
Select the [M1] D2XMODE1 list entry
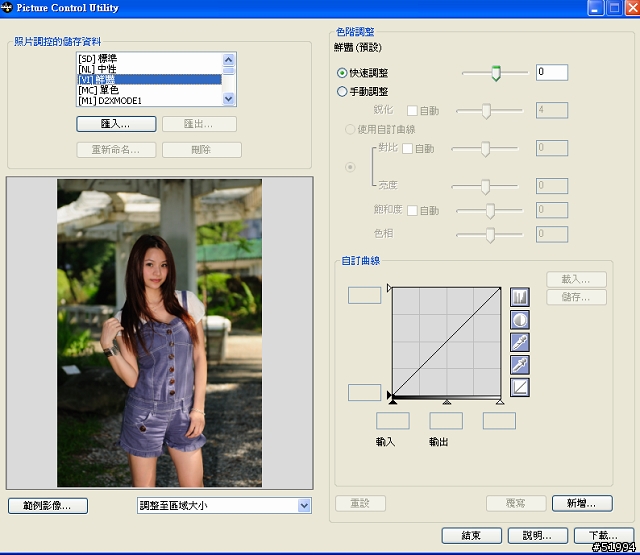[x=149, y=100]
